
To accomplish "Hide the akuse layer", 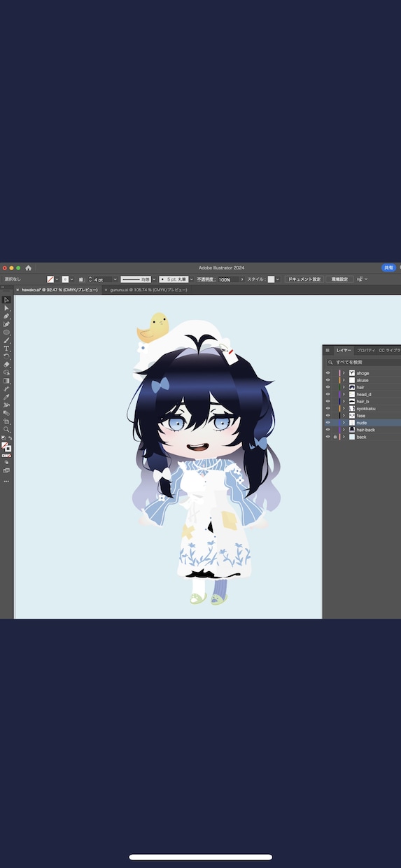I will (x=328, y=380).
